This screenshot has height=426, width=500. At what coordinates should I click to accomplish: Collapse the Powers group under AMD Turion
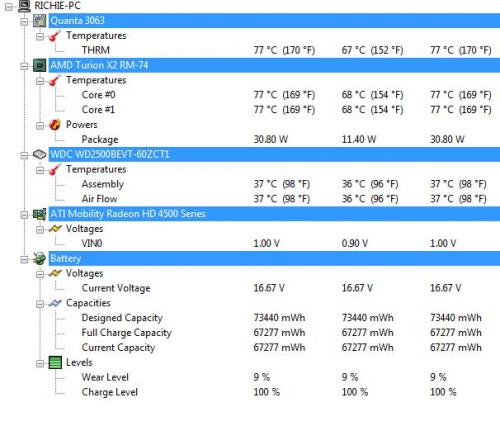40,125
